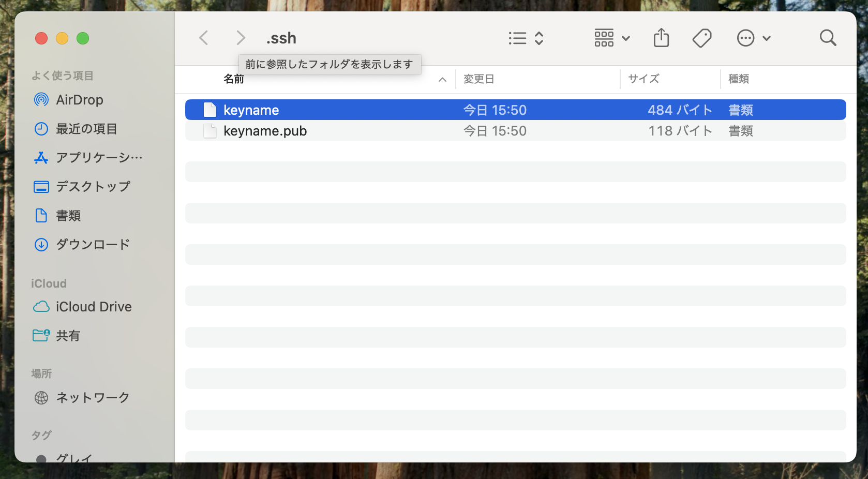Minimize the window with the yellow button
This screenshot has height=479, width=868.
[x=62, y=38]
